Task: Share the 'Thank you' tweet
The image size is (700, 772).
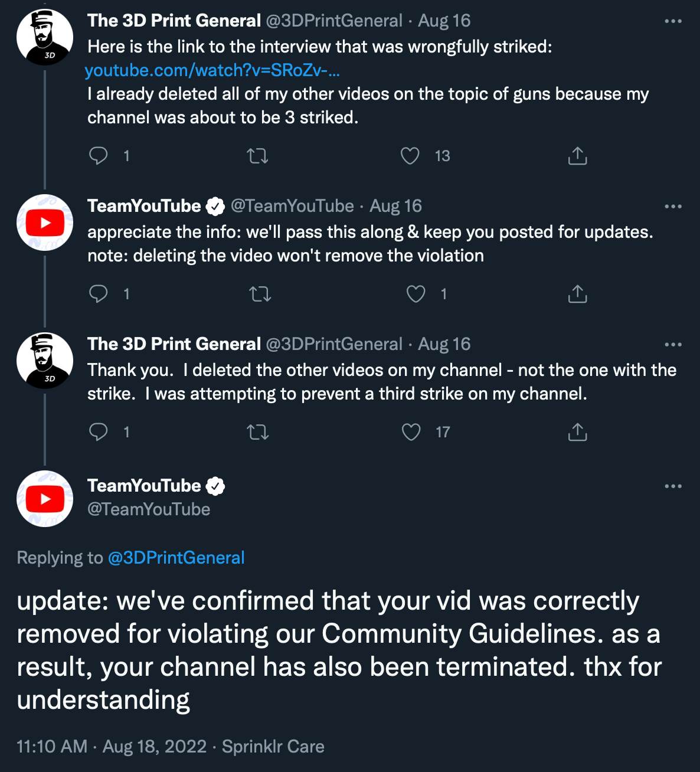Action: [577, 432]
